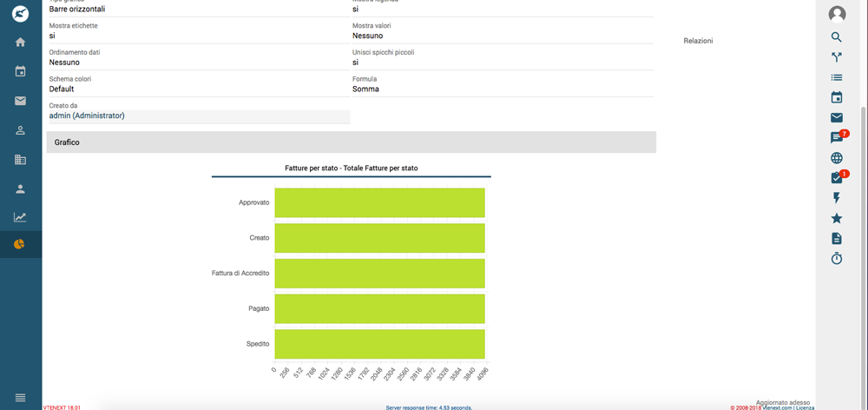Click the Spedito axis label

tap(258, 344)
